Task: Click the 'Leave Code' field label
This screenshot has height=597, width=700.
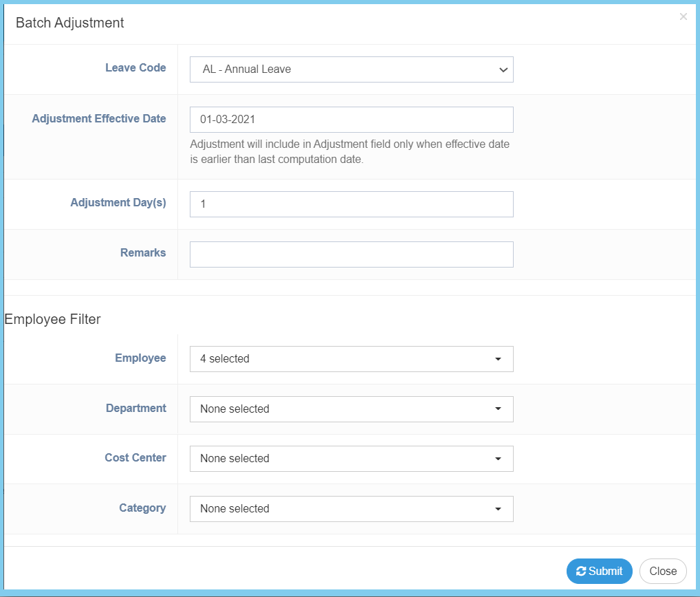Action: point(135,68)
